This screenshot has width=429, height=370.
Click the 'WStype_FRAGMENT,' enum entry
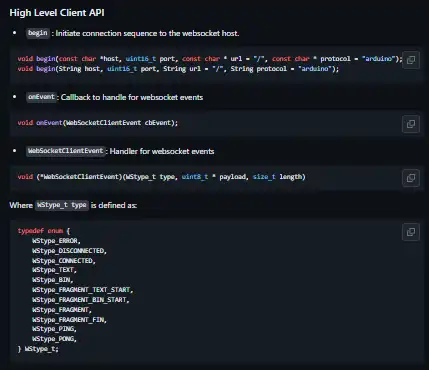click(62, 310)
